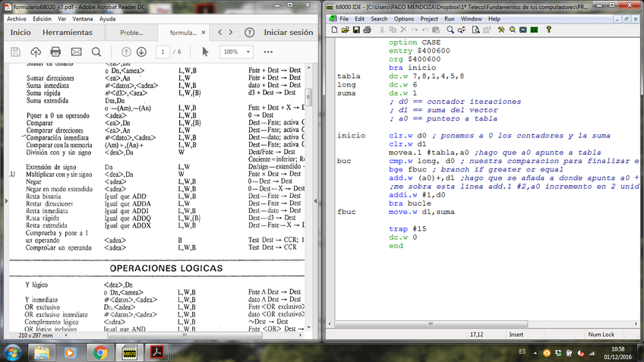The image size is (644, 362).
Task: Print the PDF using the printer icon
Action: (x=55, y=52)
